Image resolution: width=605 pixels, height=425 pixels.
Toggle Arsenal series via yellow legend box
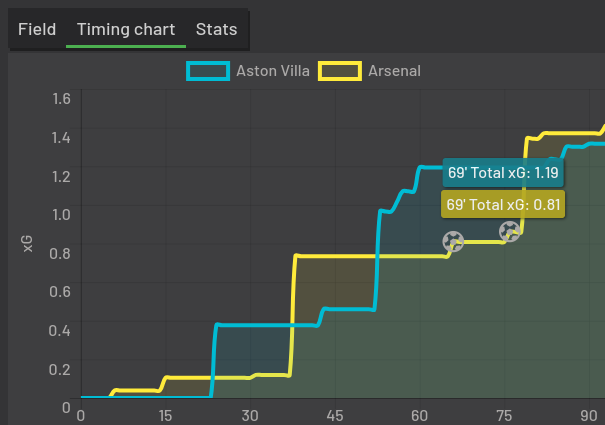point(339,71)
